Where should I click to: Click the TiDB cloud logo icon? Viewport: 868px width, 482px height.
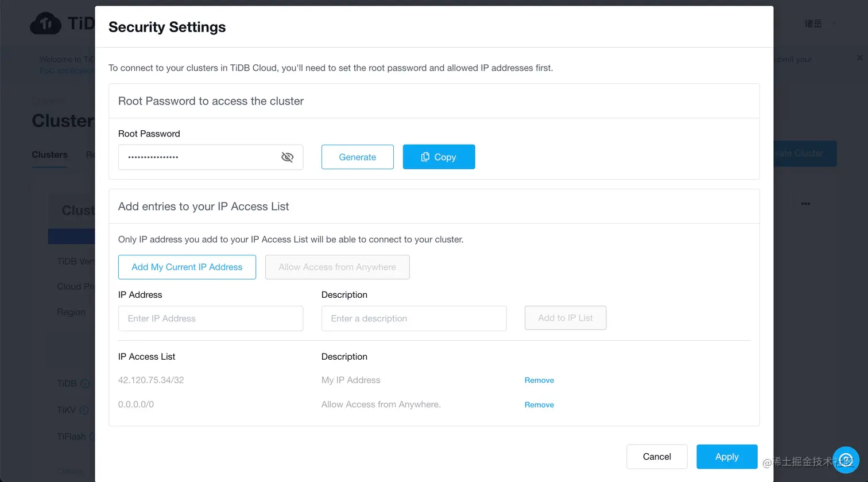tap(46, 24)
